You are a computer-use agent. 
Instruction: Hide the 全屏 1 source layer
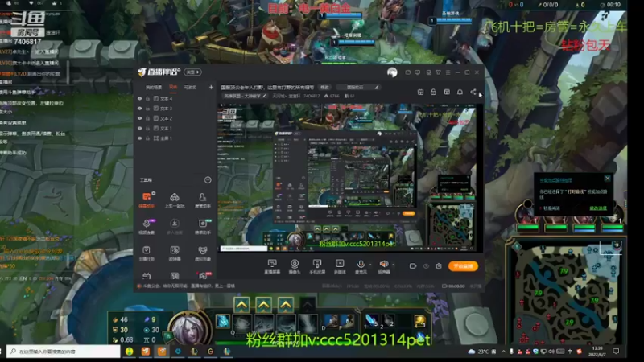pyautogui.click(x=139, y=138)
